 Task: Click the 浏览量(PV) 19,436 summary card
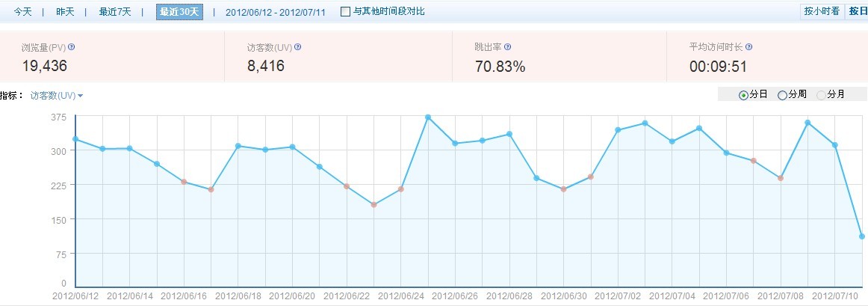click(112, 58)
